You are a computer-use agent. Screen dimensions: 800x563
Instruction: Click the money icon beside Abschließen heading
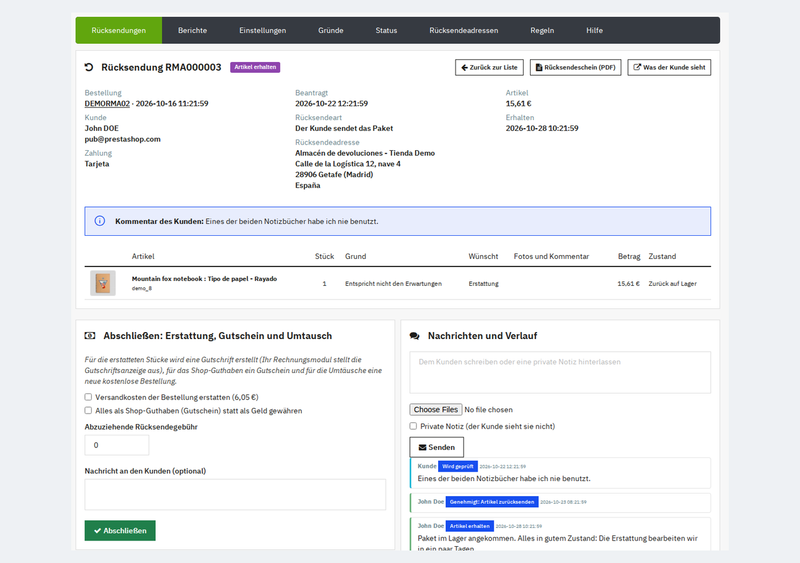click(90, 336)
